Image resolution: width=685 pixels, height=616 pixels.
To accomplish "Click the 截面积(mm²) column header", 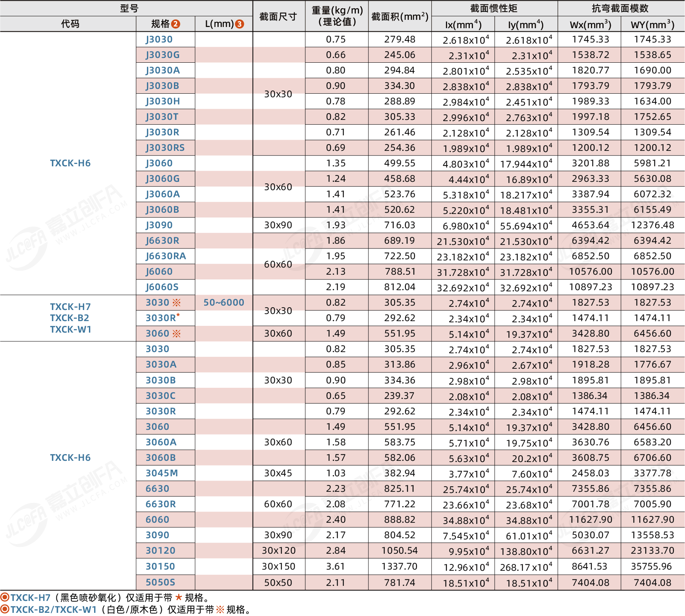I will click(399, 17).
